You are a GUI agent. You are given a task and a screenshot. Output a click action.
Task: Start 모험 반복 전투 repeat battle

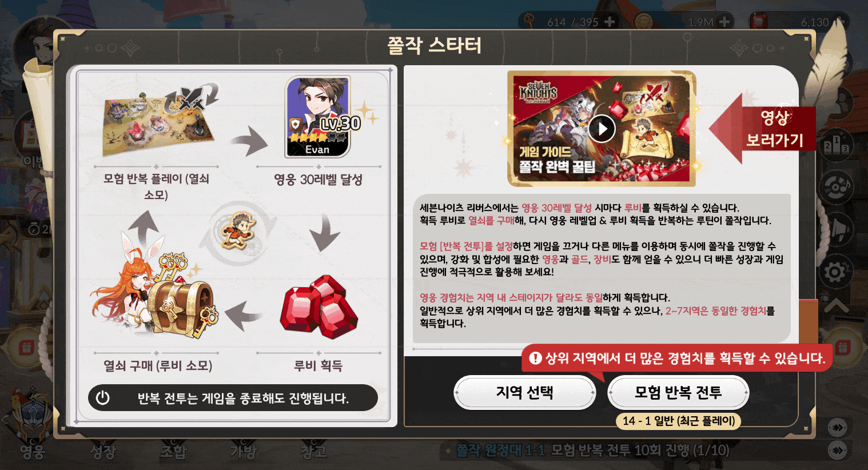tap(678, 392)
